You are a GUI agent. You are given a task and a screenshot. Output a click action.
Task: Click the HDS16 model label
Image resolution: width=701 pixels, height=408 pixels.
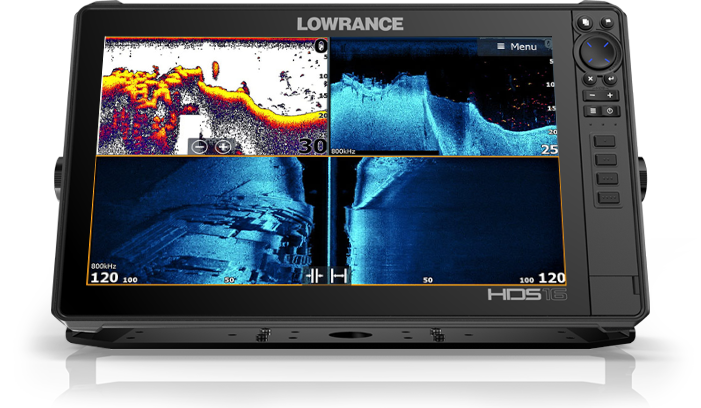(527, 294)
